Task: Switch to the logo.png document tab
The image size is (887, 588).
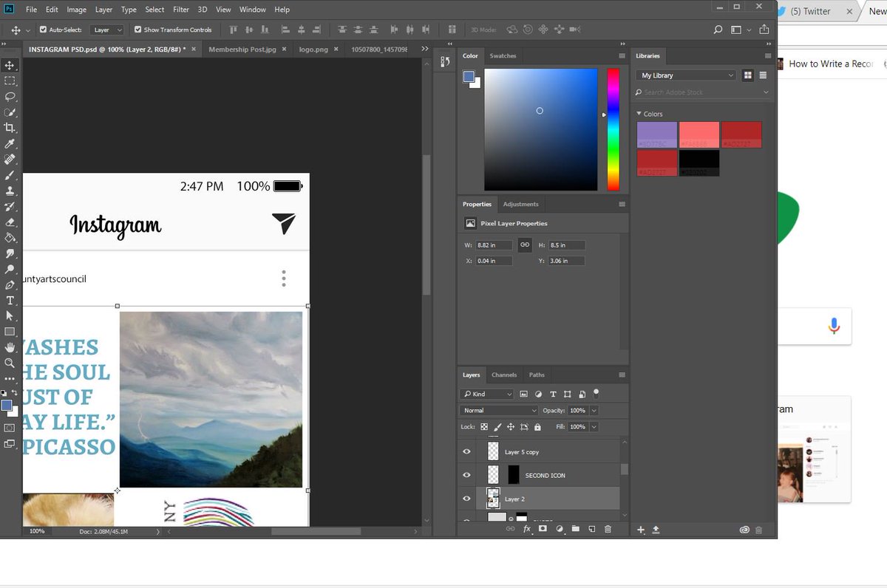Action: (313, 49)
